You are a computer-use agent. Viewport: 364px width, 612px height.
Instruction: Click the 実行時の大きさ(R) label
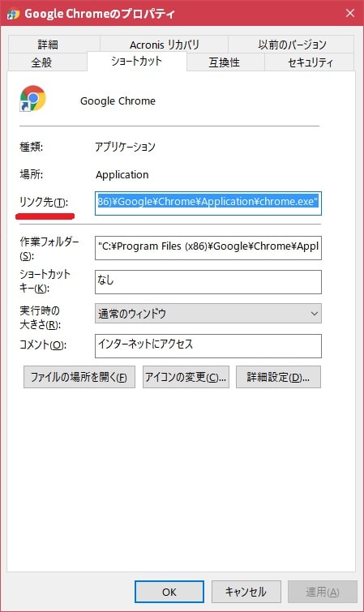41,318
